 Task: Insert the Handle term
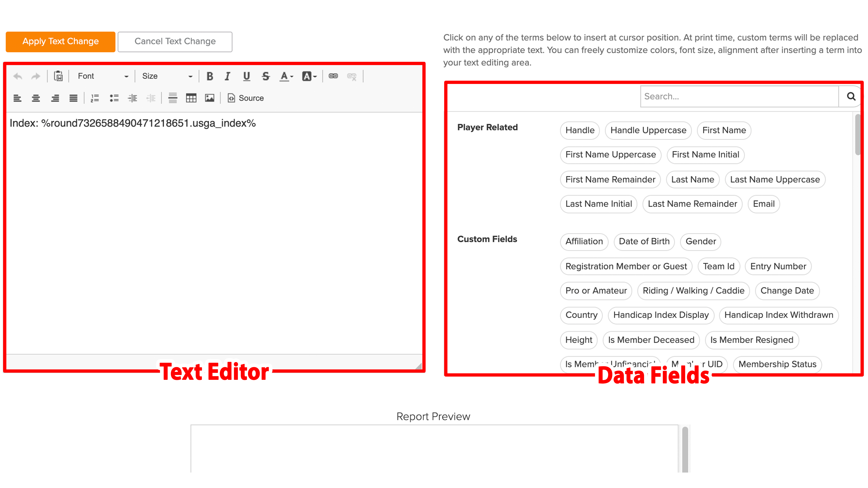click(x=580, y=130)
